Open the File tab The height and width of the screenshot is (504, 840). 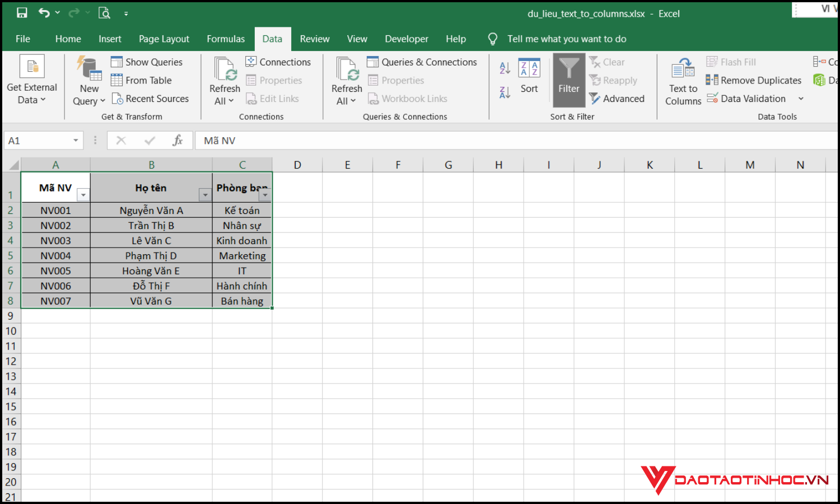coord(23,39)
